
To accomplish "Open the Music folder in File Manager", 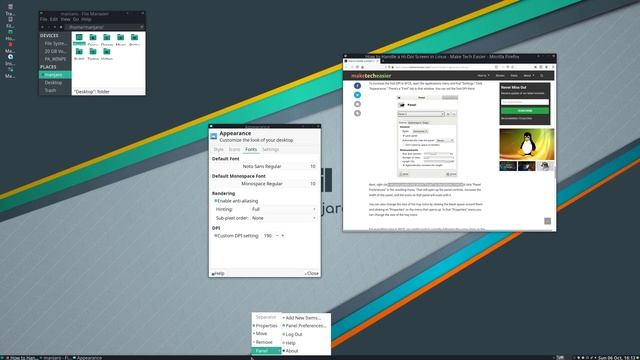I will point(121,39).
